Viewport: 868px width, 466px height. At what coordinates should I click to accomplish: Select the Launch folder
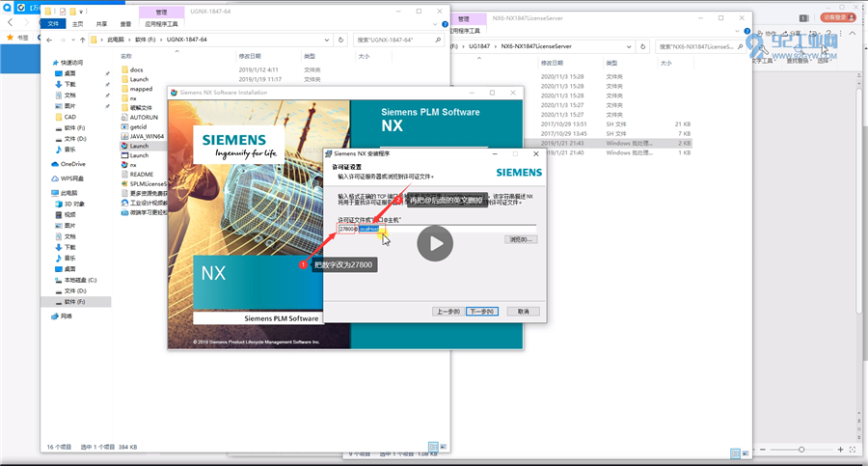(139, 79)
